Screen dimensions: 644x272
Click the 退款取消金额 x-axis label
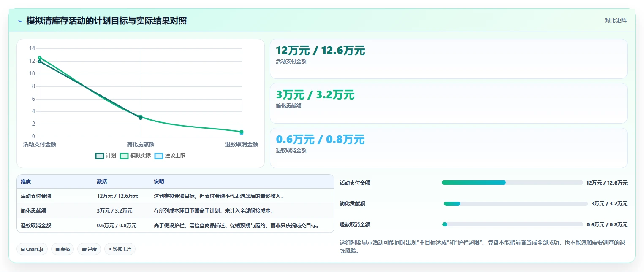(x=242, y=144)
